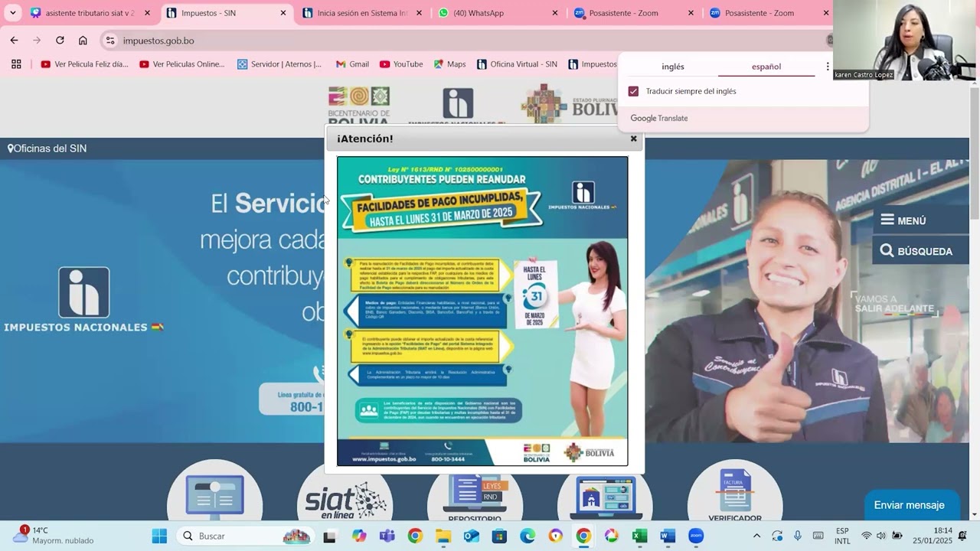The width and height of the screenshot is (980, 551).
Task: Open the BÚSQUEDA search button
Action: (x=920, y=251)
